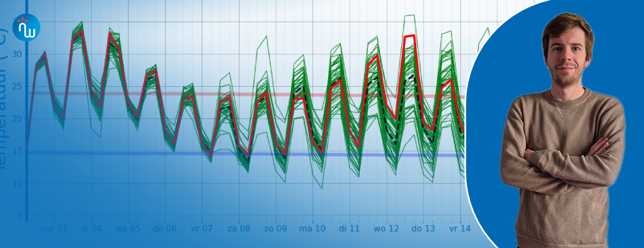Click the 'ma 10' date label

[x=312, y=228]
